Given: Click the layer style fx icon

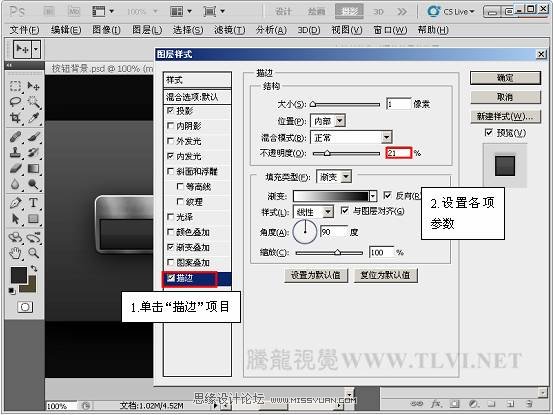Looking at the screenshot, I should tap(436, 404).
